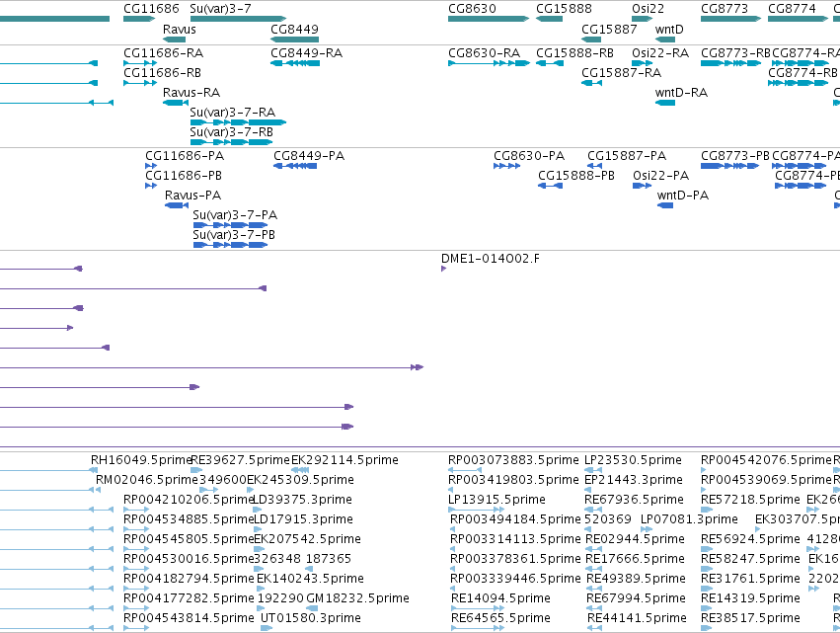The image size is (840, 633).
Task: Select the Ravus-PA protein feature
Action: 177,205
